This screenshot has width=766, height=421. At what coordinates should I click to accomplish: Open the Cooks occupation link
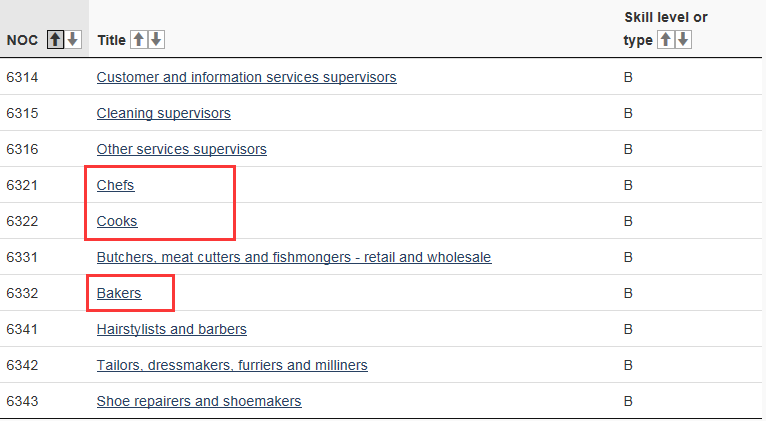click(x=117, y=221)
